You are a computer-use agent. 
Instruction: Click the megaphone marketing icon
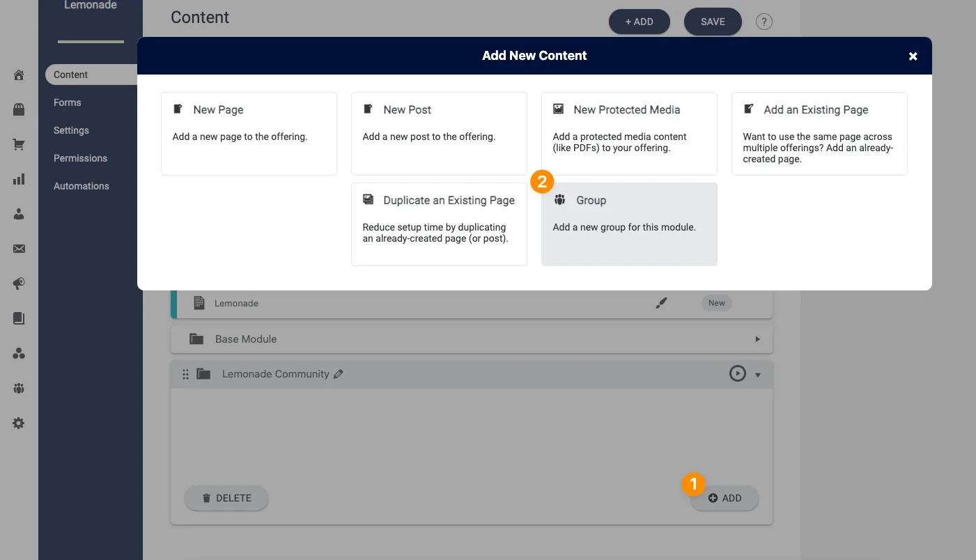(19, 283)
